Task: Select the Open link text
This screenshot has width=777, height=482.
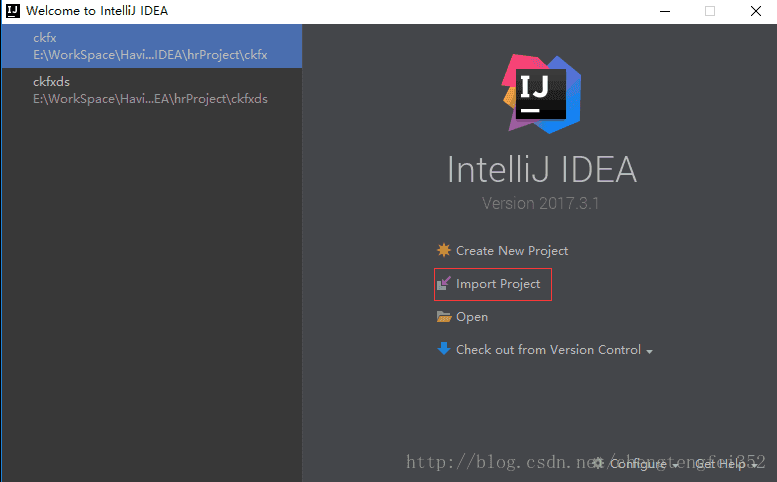Action: [472, 317]
